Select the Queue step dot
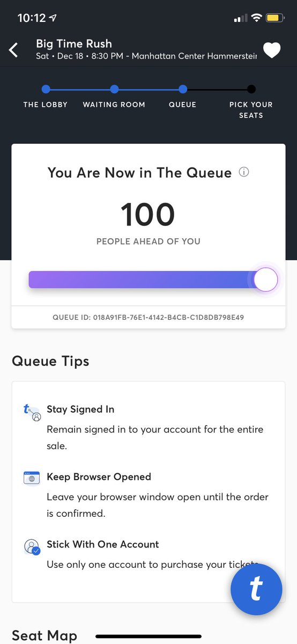The height and width of the screenshot is (644, 297). tap(183, 89)
